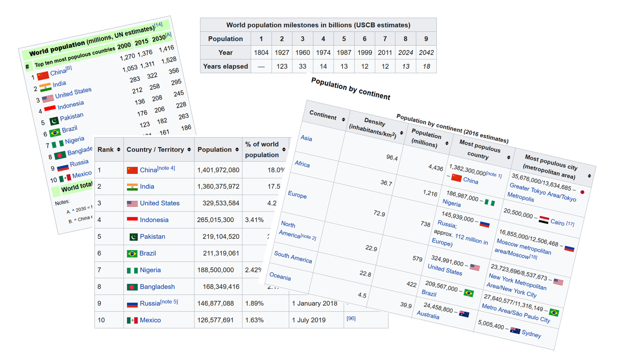The width and height of the screenshot is (617, 364).
Task: Click Indonesia's flag in the green UN estimates table
Action: point(50,109)
